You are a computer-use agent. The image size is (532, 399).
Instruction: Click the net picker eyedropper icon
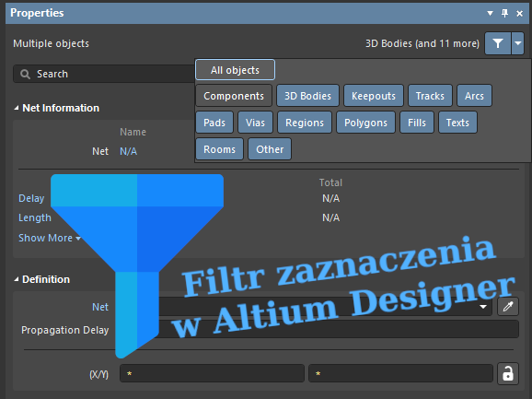click(x=508, y=307)
